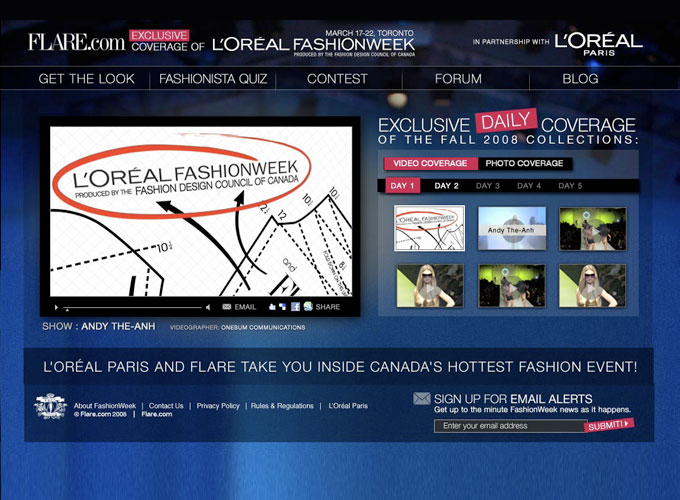Image resolution: width=680 pixels, height=500 pixels.
Task: Click the email address input field
Action: coord(508,426)
